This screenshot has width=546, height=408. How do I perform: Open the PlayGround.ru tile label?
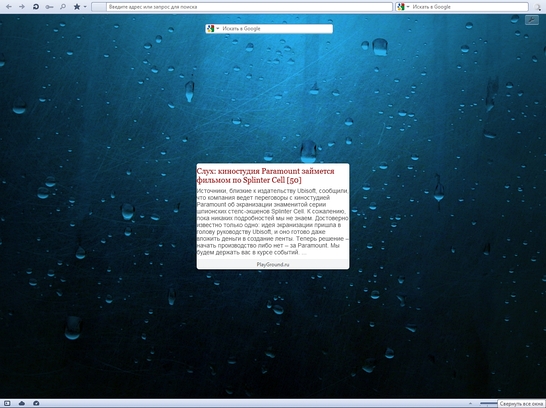[x=273, y=264]
